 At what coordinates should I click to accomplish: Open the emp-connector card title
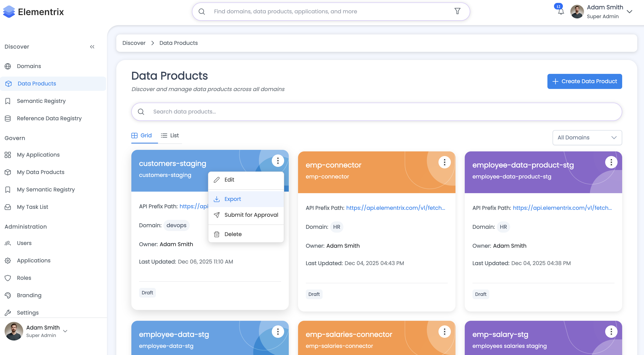[334, 165]
